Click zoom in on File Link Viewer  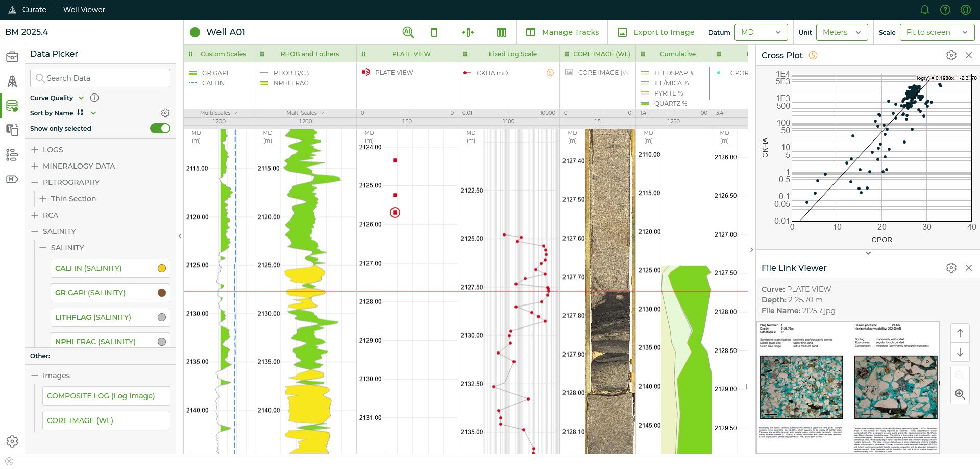pos(960,394)
